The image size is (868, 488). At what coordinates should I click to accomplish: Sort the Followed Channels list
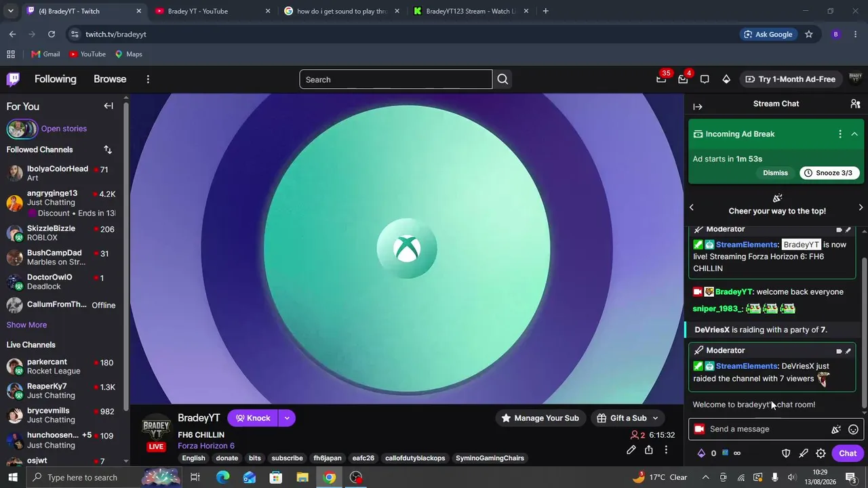[108, 150]
